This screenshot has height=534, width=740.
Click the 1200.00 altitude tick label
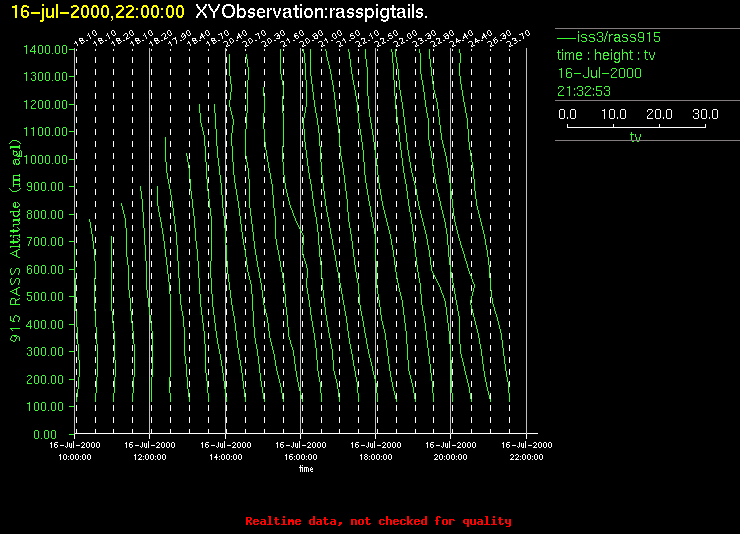pyautogui.click(x=45, y=104)
